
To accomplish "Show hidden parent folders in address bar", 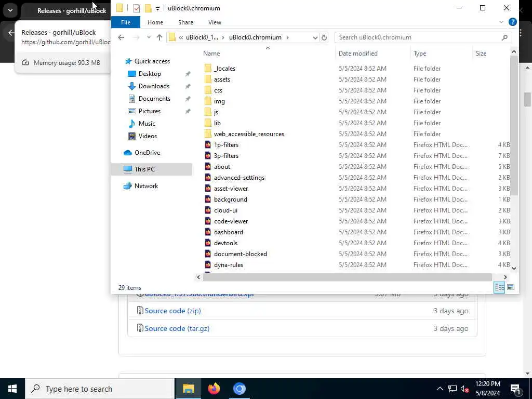I will (181, 37).
